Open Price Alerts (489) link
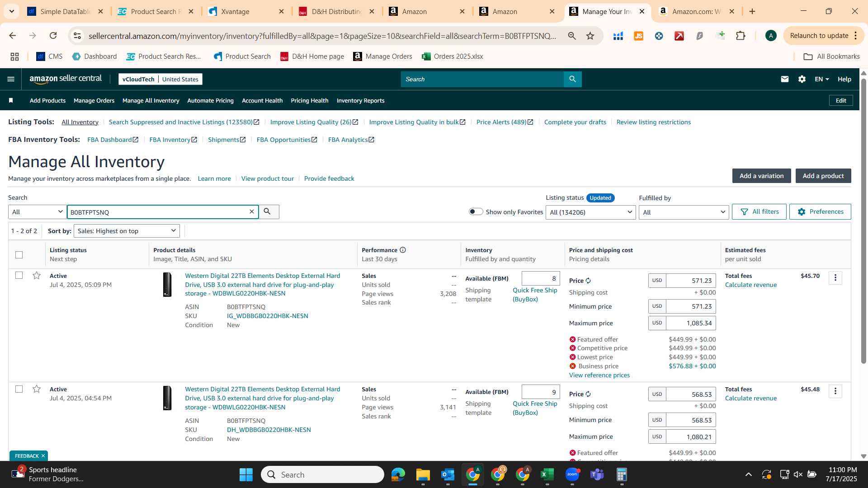 pos(505,122)
